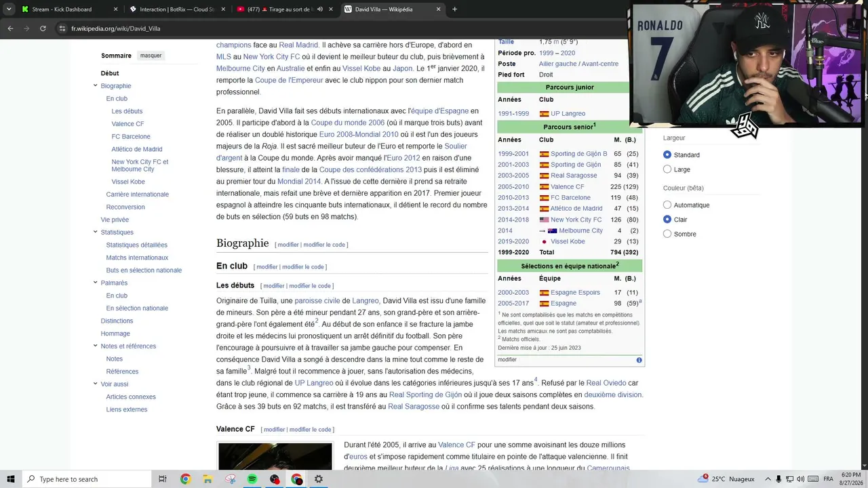The image size is (868, 488).
Task: Open Task View on the taskbar
Action: point(163,479)
